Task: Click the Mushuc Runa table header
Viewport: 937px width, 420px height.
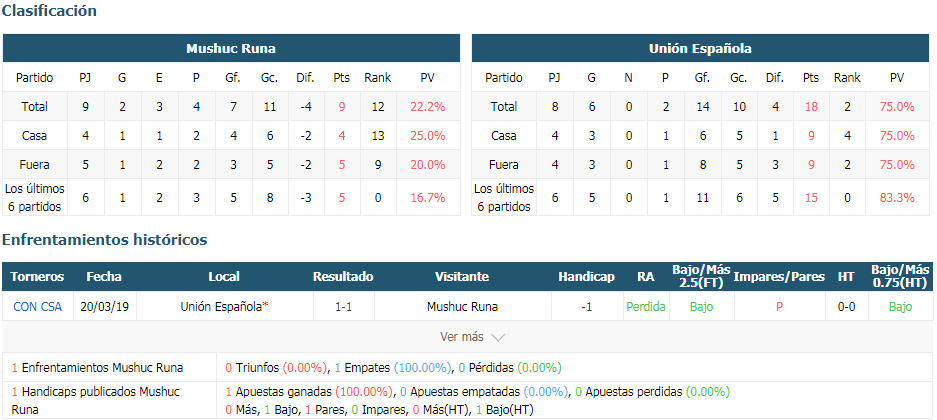Action: (x=231, y=48)
